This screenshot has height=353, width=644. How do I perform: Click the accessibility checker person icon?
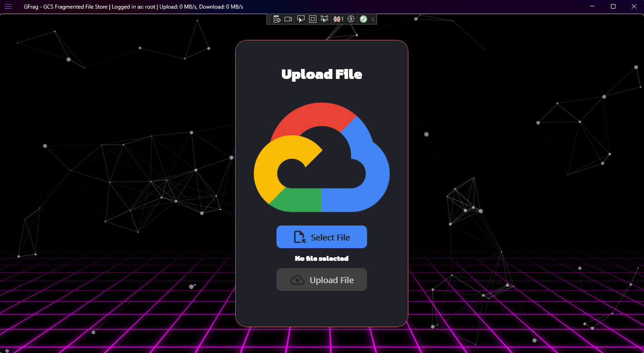pyautogui.click(x=351, y=19)
